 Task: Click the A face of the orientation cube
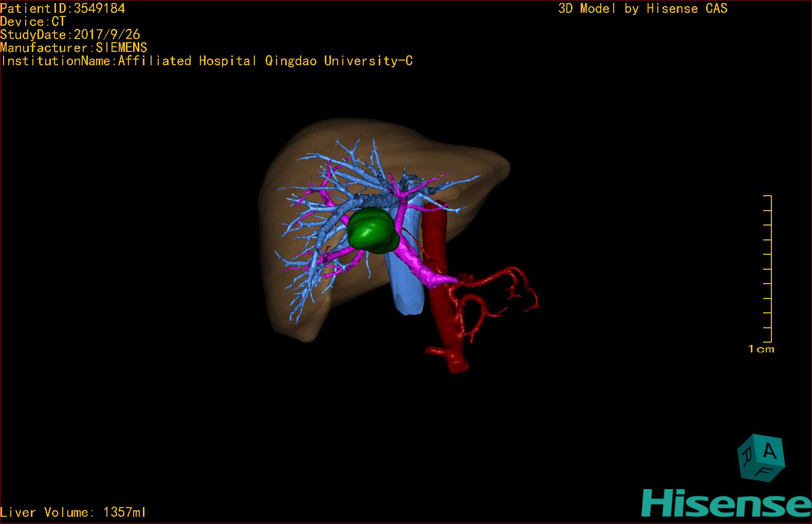point(769,450)
